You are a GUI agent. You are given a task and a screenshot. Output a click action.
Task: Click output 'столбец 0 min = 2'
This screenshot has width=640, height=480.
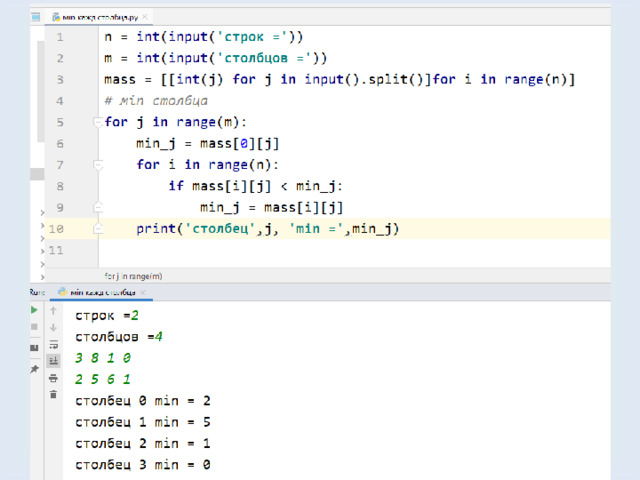pos(143,401)
